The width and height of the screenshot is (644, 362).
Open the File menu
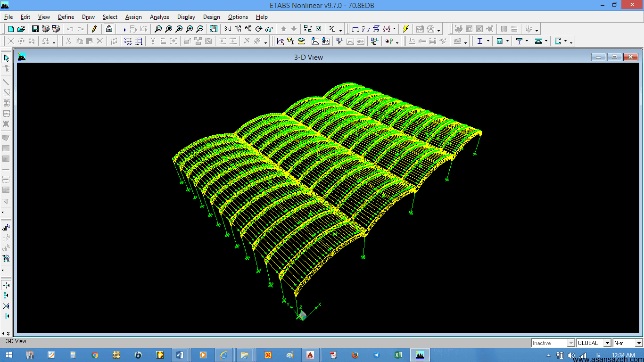tap(8, 17)
